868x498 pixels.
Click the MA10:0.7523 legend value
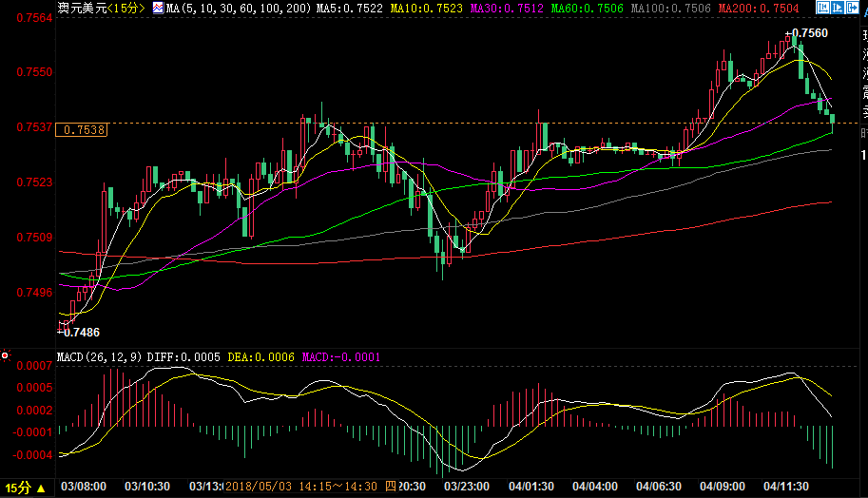click(x=426, y=9)
